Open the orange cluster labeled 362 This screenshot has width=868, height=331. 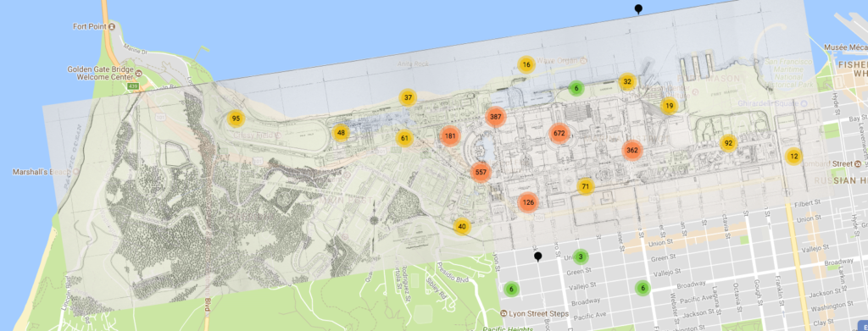(632, 150)
